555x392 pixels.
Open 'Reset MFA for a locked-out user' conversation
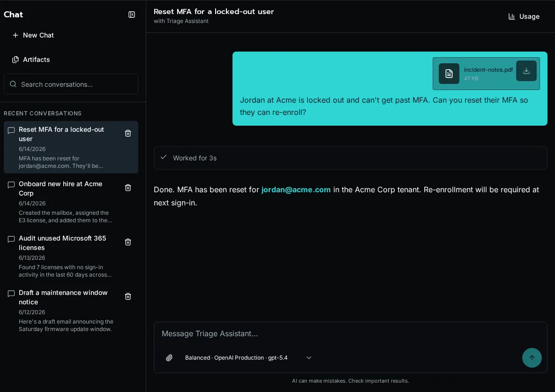(71, 147)
